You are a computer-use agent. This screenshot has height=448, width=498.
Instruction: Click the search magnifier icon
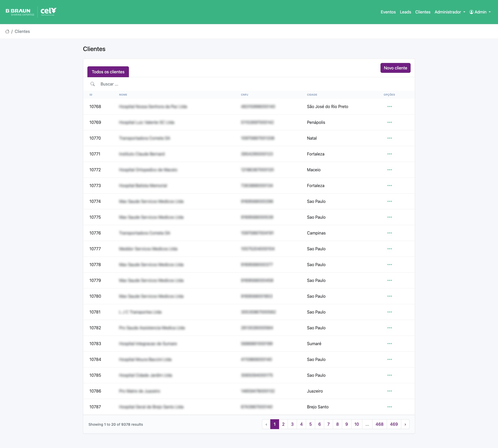click(x=93, y=84)
